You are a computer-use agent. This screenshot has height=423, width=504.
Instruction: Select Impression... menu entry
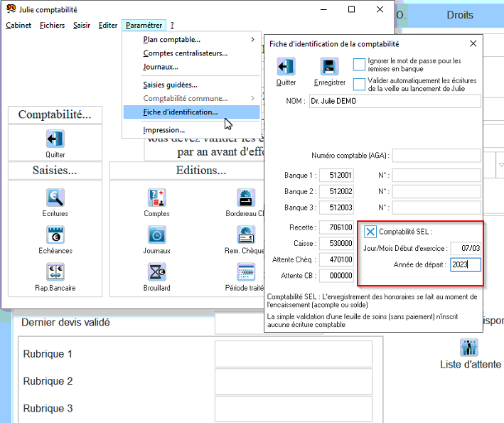(x=191, y=130)
